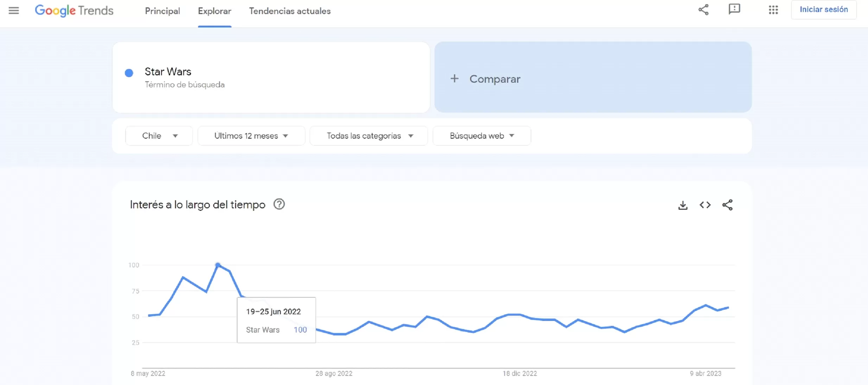The width and height of the screenshot is (868, 385).
Task: Expand the Chile country dropdown
Action: pos(159,136)
